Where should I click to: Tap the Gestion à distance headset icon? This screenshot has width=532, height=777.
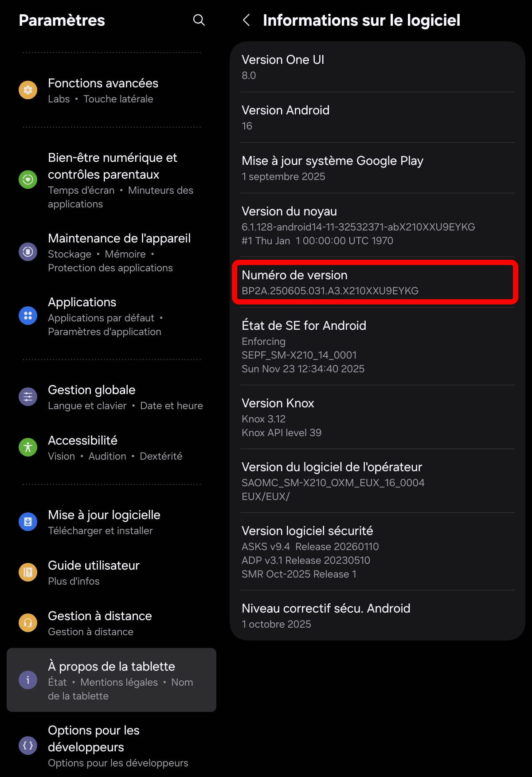click(28, 623)
